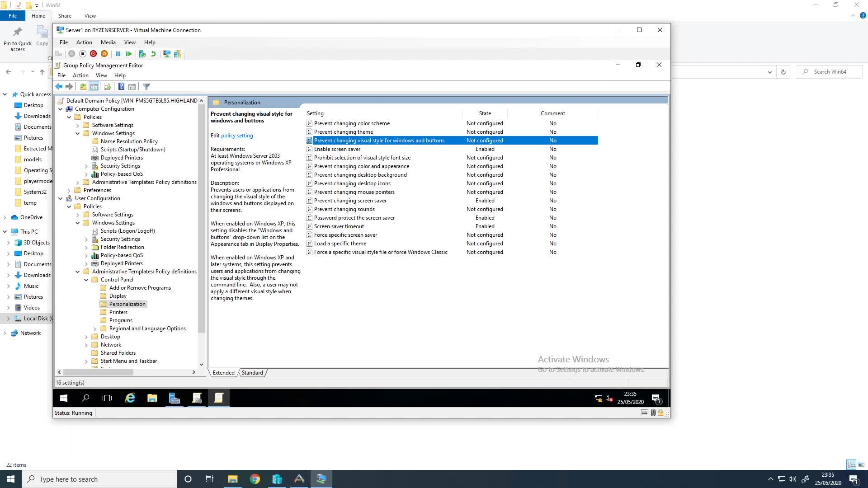This screenshot has width=868, height=488.
Task: Click the Export List toolbar icon
Action: click(x=107, y=87)
